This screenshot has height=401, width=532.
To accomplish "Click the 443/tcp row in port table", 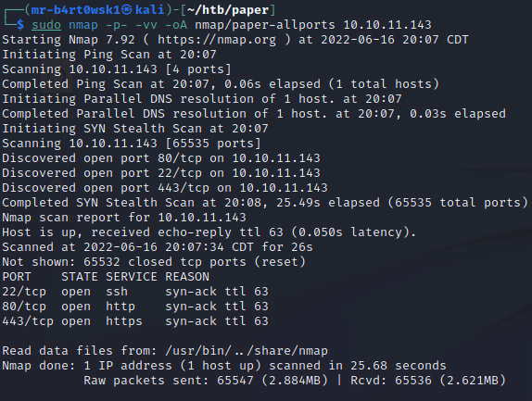I will tap(135, 321).
